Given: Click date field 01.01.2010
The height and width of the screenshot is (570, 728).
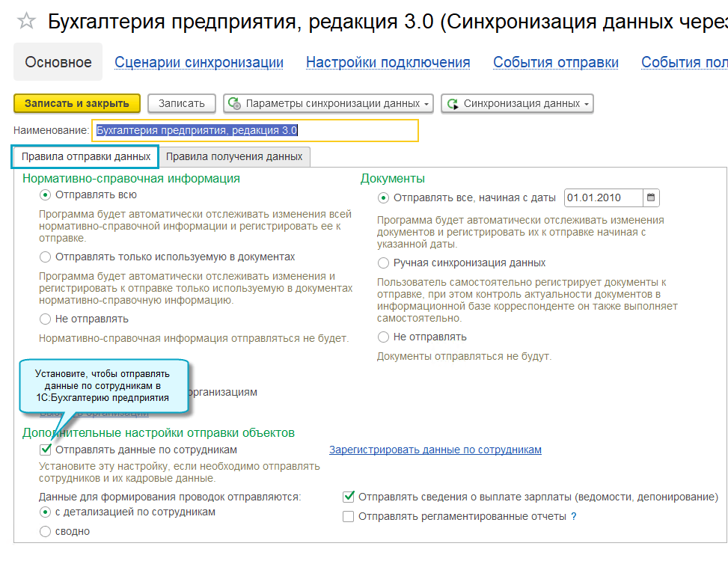Looking at the screenshot, I should click(604, 197).
